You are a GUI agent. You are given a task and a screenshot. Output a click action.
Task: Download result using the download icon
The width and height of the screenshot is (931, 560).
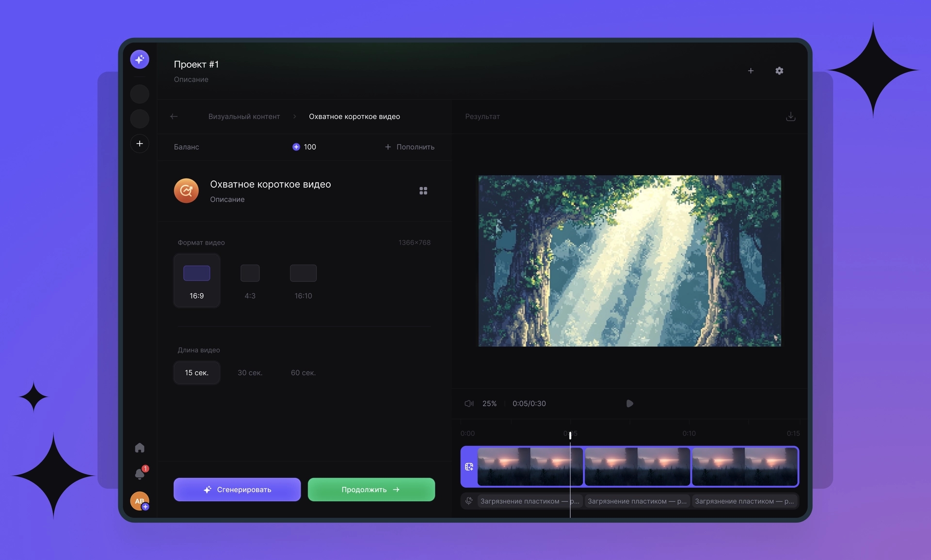click(790, 116)
